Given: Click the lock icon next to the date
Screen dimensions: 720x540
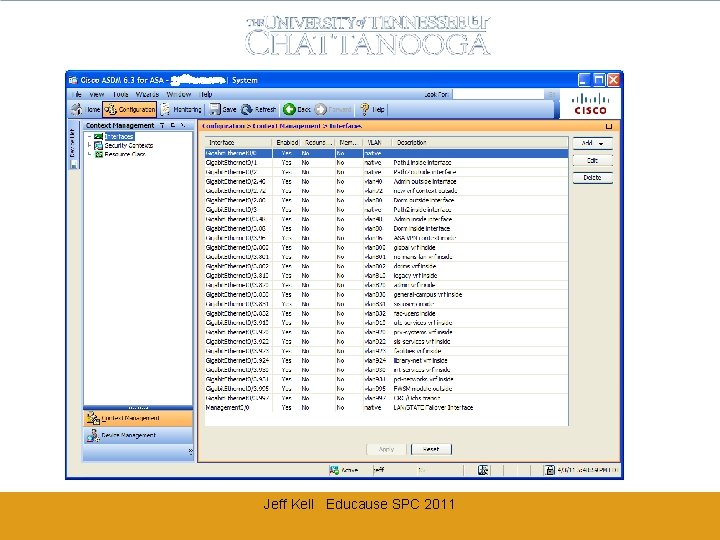Looking at the screenshot, I should pos(550,470).
